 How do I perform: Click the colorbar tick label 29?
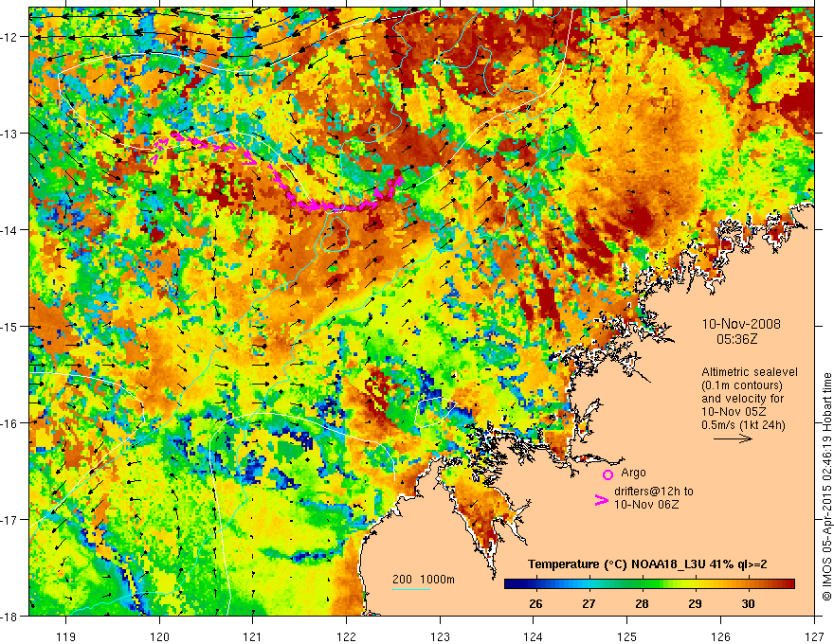point(695,604)
